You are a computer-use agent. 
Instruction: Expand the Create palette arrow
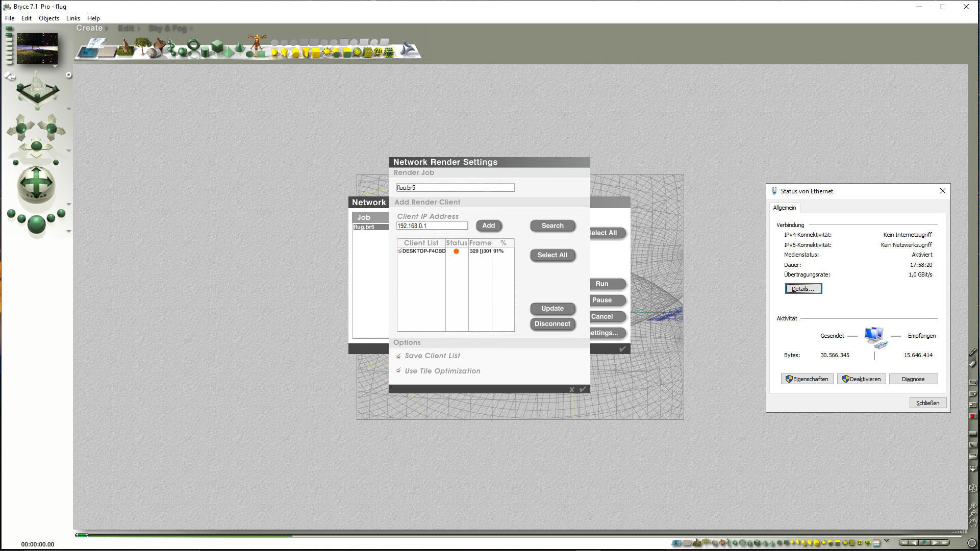pyautogui.click(x=106, y=29)
